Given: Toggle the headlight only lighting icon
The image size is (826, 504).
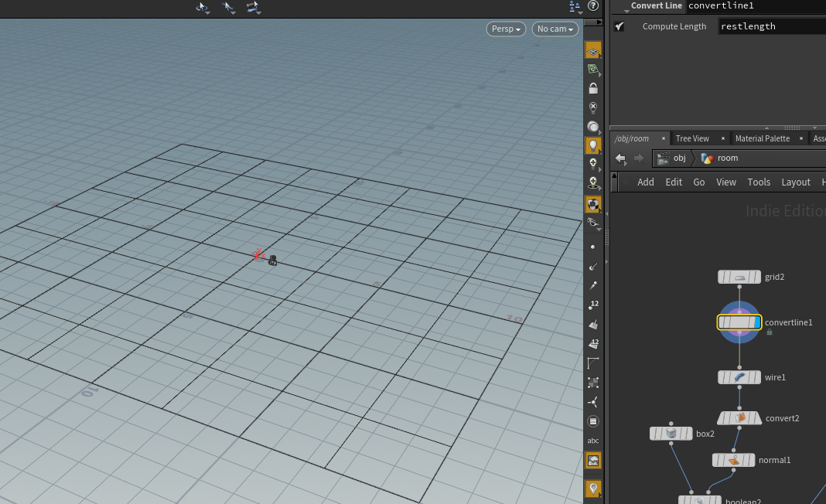Looking at the screenshot, I should click(593, 127).
